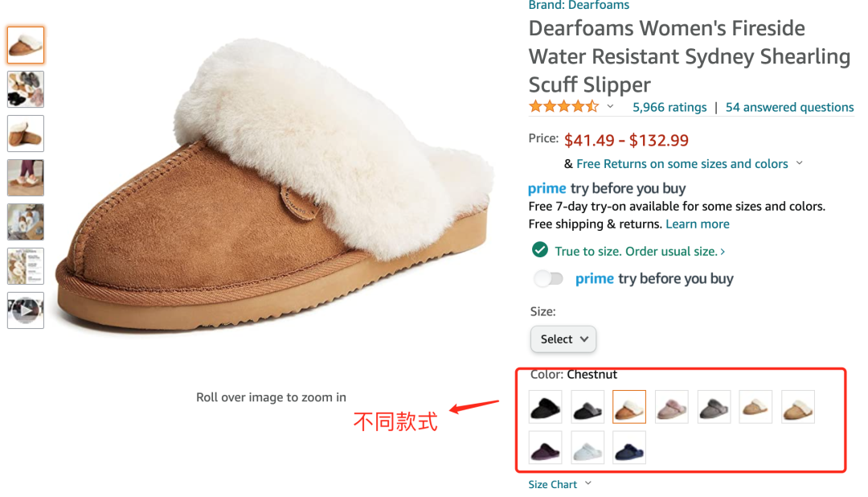Screen dimensions: 868x497
Task: Expand the star rating breakdown chevron
Action: (x=610, y=106)
